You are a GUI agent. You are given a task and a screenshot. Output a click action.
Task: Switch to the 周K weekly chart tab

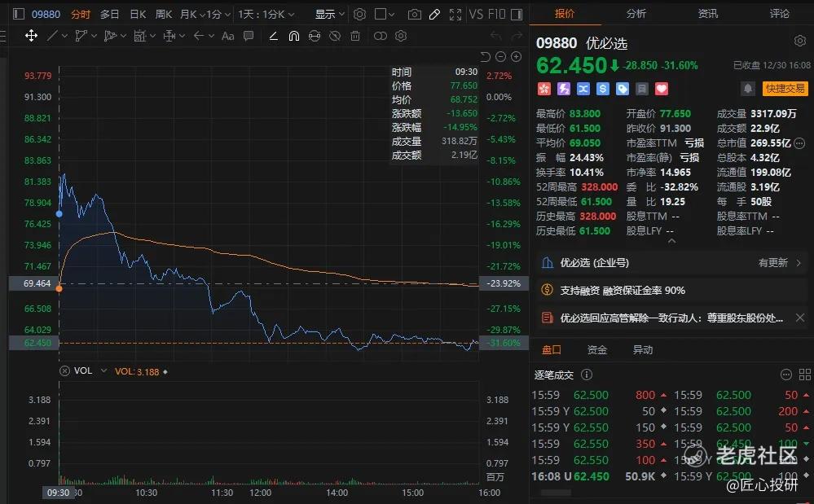pyautogui.click(x=164, y=14)
